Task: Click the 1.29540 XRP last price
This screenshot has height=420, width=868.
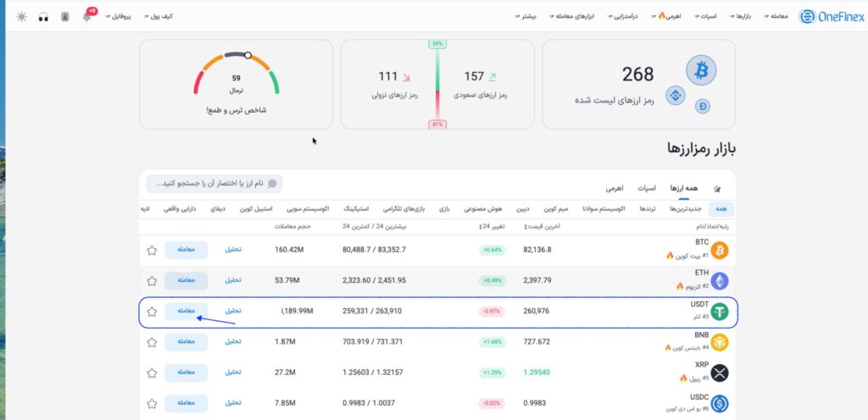Action: point(537,373)
